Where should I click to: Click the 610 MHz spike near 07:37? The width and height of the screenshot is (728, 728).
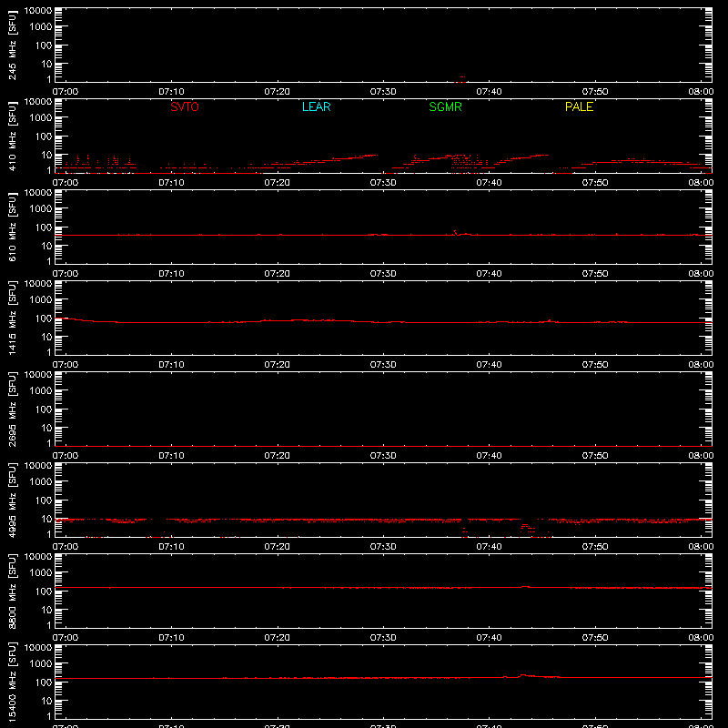pyautogui.click(x=455, y=232)
